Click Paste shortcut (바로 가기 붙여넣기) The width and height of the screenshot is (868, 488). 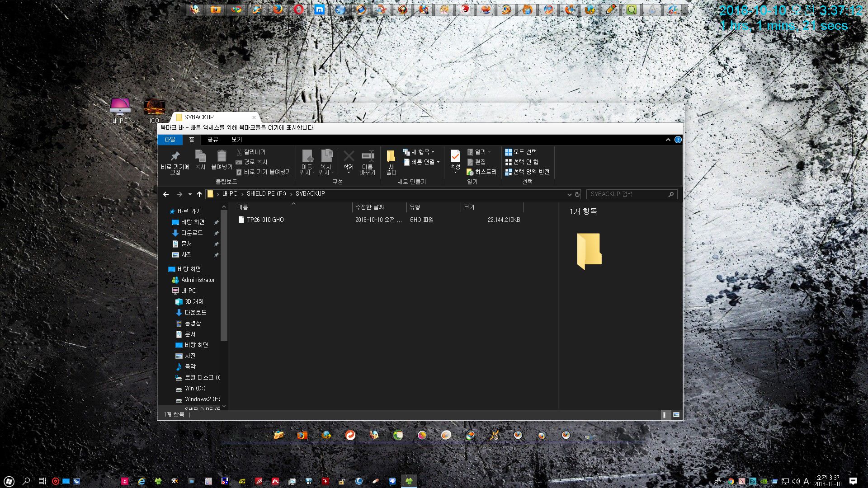(x=264, y=172)
